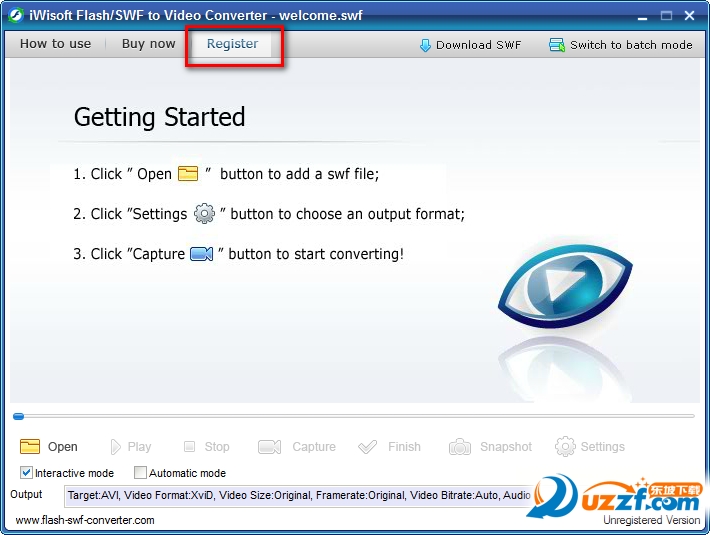Click the Open folder icon in bottom toolbar

[30, 446]
